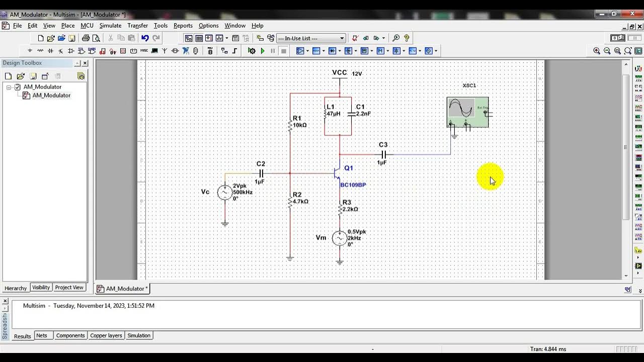Zoom out of the schematic
This screenshot has height=362, width=644.
click(x=607, y=51)
